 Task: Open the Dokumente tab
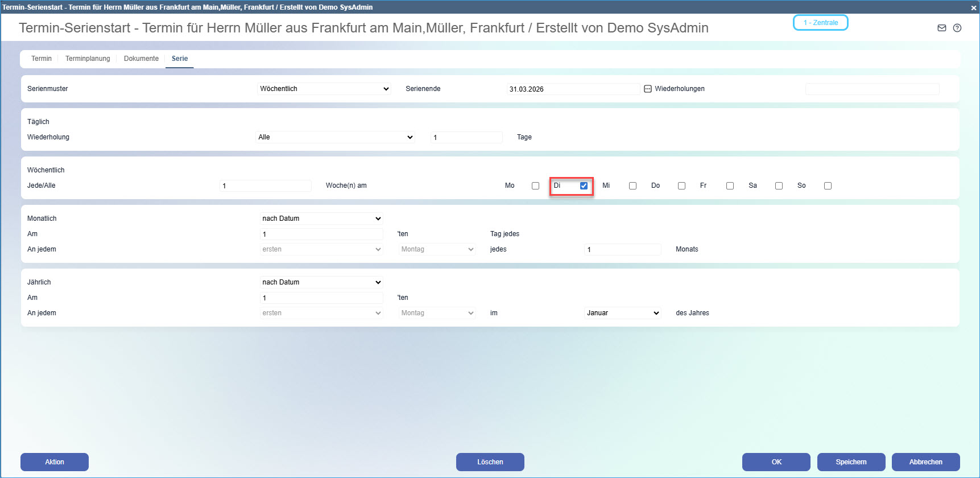(141, 59)
